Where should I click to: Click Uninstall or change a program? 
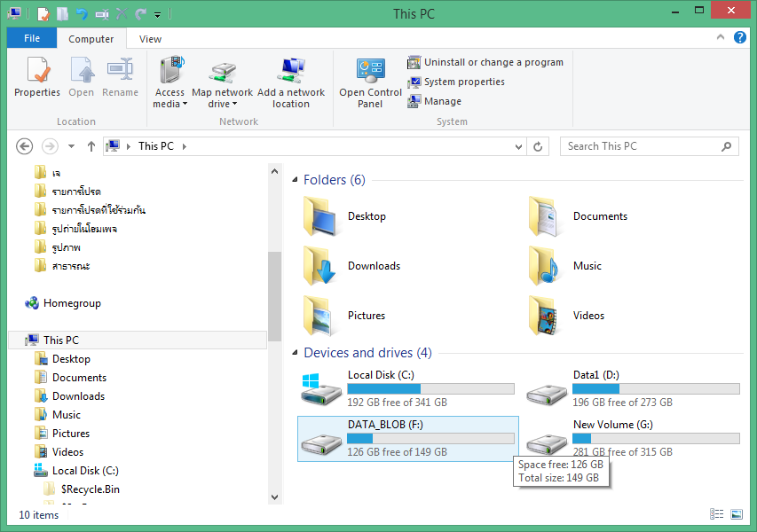coord(485,62)
